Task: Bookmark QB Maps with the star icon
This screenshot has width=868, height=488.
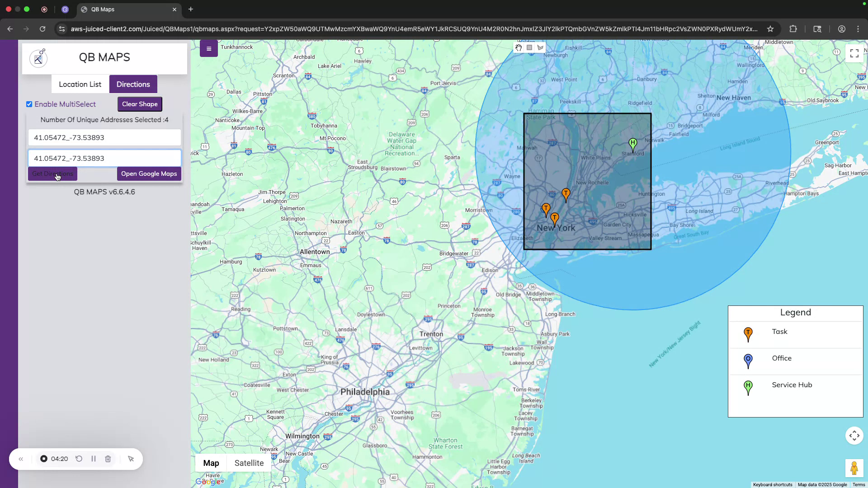Action: pyautogui.click(x=770, y=28)
